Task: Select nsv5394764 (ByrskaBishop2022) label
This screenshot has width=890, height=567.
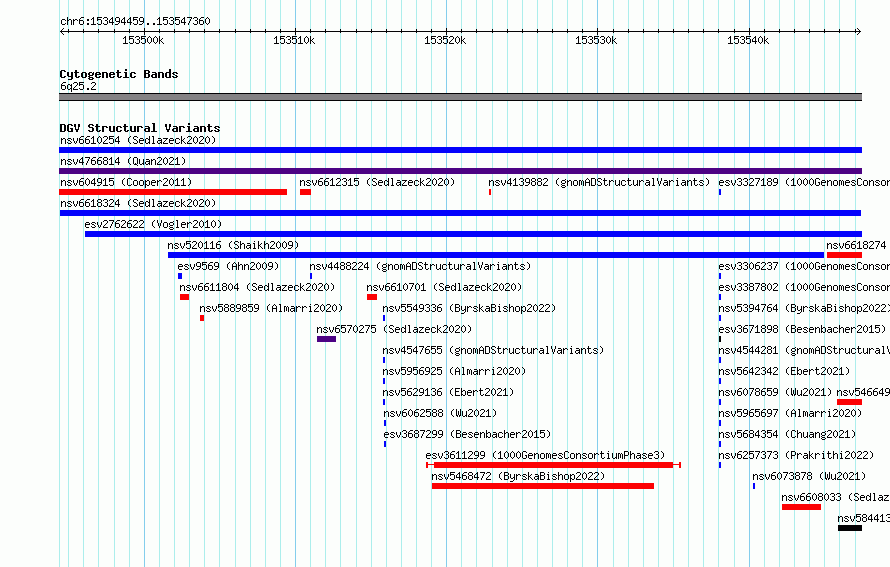Action: coord(804,308)
